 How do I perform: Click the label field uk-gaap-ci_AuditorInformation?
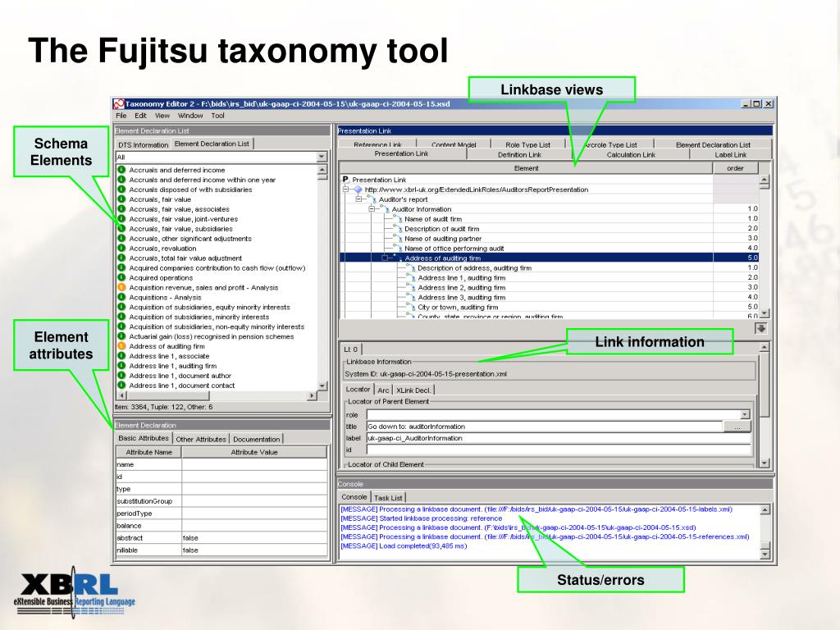coord(559,438)
